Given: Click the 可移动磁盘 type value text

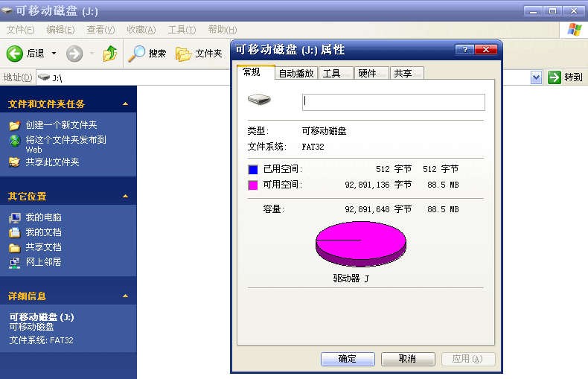Looking at the screenshot, I should click(x=324, y=131).
